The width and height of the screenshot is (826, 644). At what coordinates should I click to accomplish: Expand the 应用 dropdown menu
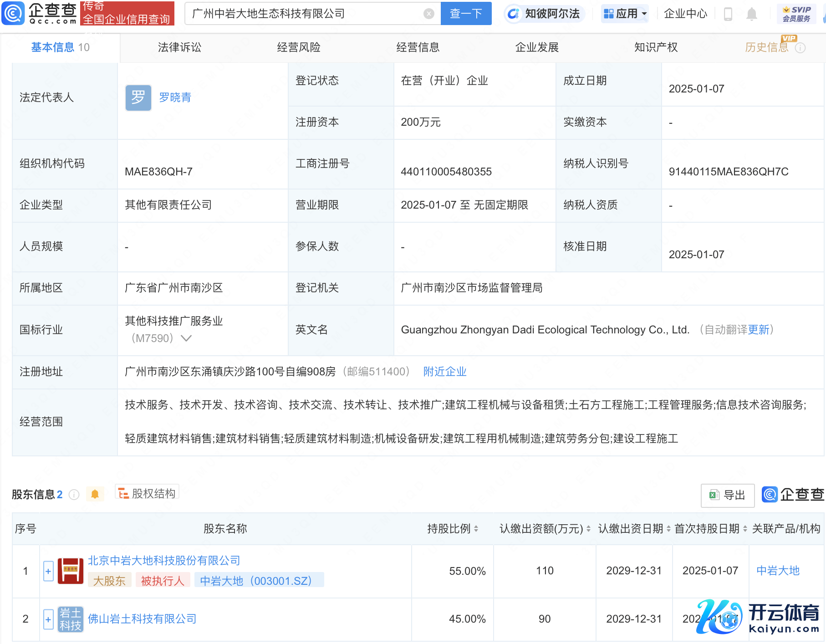(625, 14)
